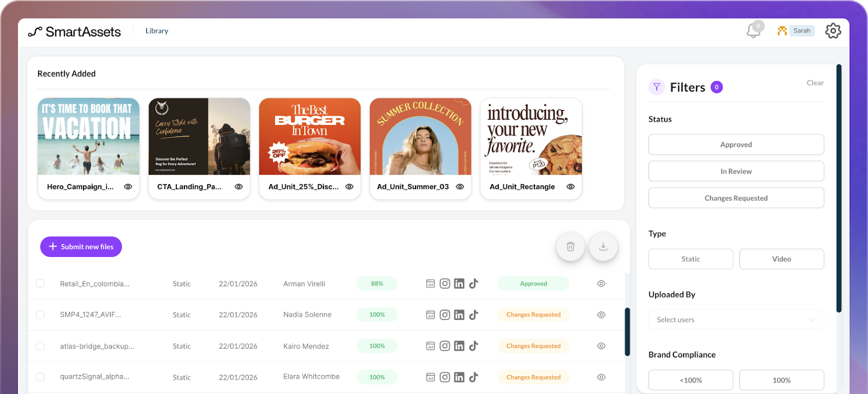Click TikTok icon in SMP4_1247_AVIF row
The width and height of the screenshot is (868, 394).
(474, 315)
